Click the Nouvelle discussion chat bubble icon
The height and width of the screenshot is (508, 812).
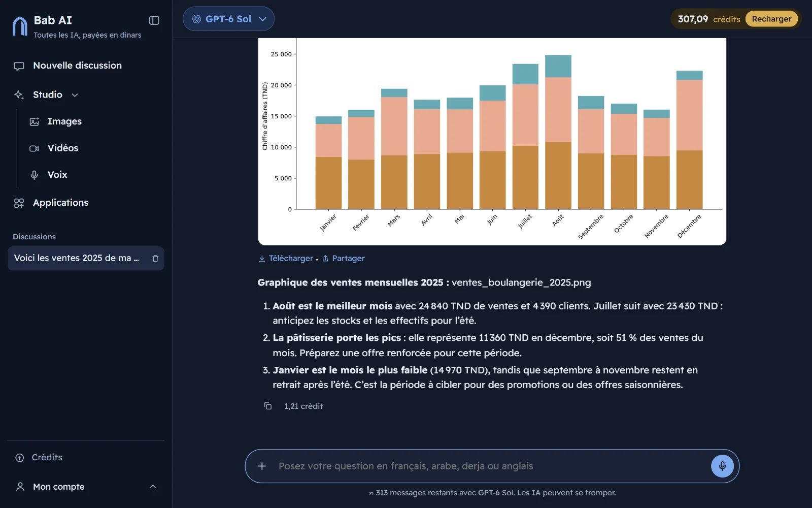tap(19, 66)
